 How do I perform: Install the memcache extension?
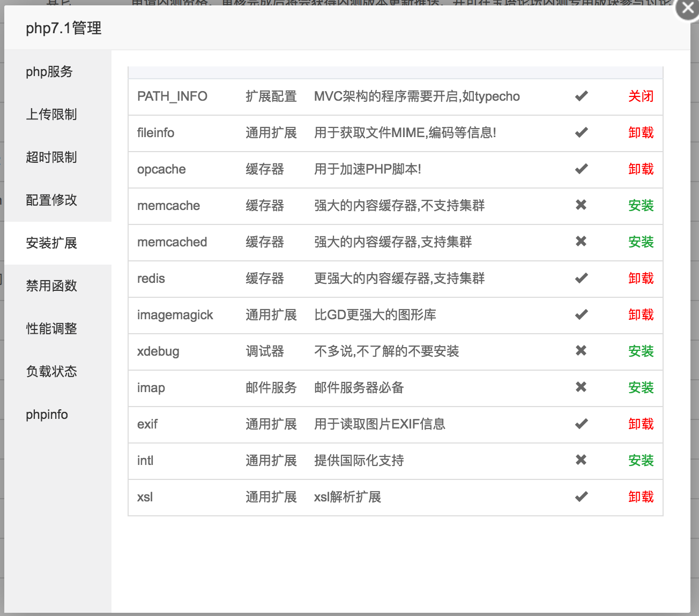point(641,206)
